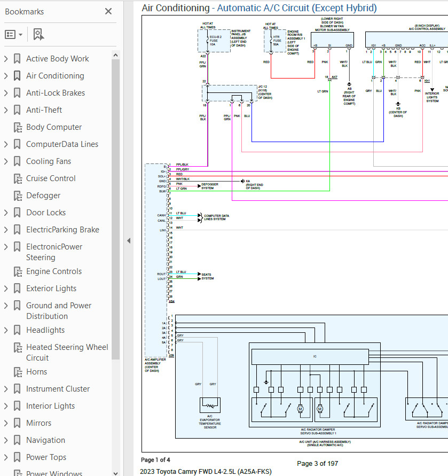Viewport: 448px width, 476px height.
Task: Click the Active Body Work bookmark icon
Action: (x=17, y=59)
